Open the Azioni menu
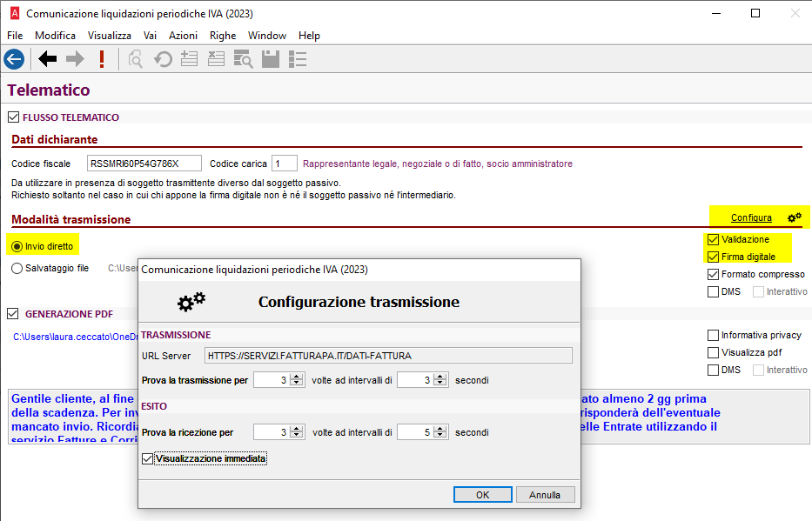 (184, 36)
